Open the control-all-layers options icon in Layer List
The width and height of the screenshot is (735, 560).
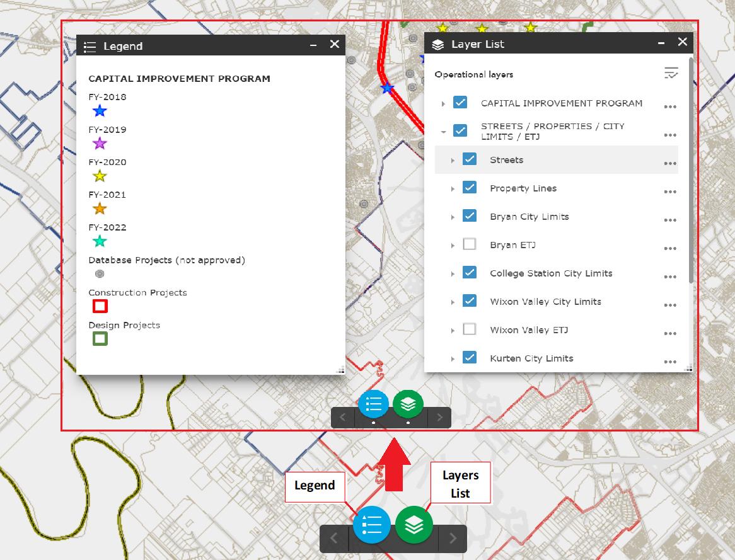[671, 73]
